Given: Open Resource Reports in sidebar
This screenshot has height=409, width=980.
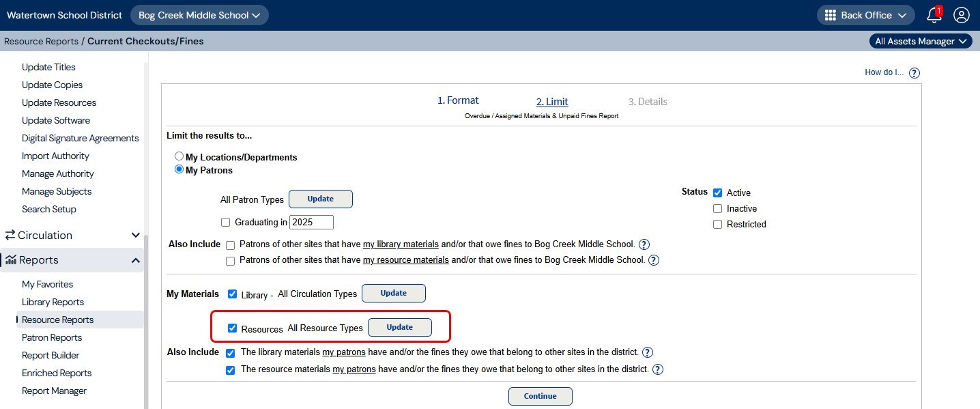Looking at the screenshot, I should pyautogui.click(x=57, y=320).
